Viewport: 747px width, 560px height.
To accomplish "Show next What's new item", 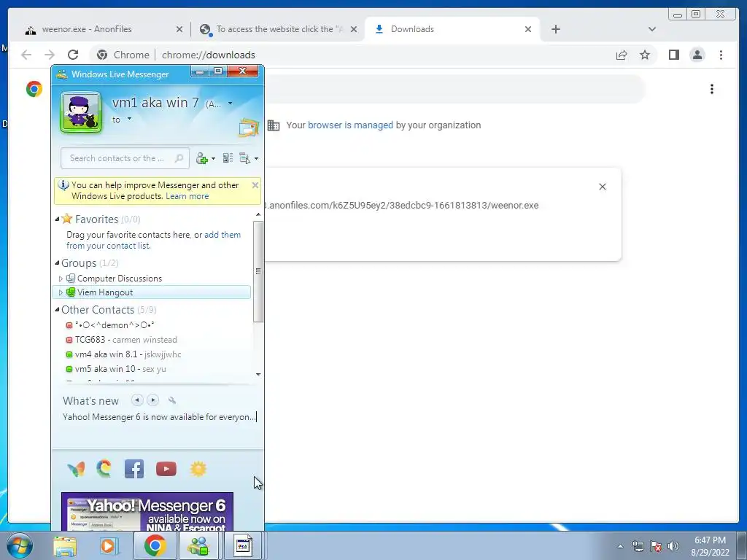I will pyautogui.click(x=153, y=400).
